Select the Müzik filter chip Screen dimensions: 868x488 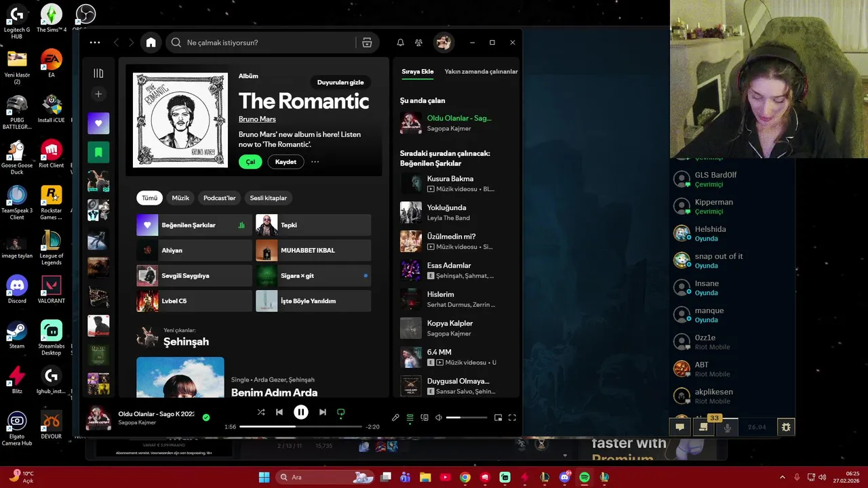[x=180, y=198]
